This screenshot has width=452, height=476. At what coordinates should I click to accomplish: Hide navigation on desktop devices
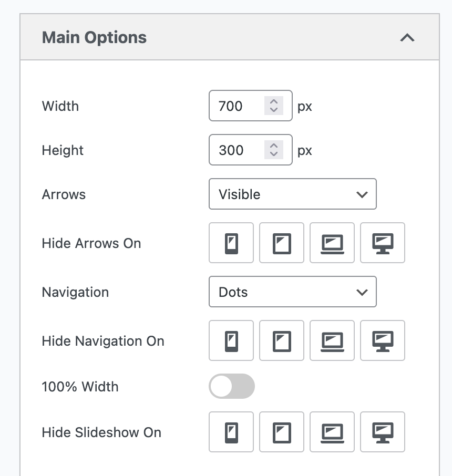point(382,340)
